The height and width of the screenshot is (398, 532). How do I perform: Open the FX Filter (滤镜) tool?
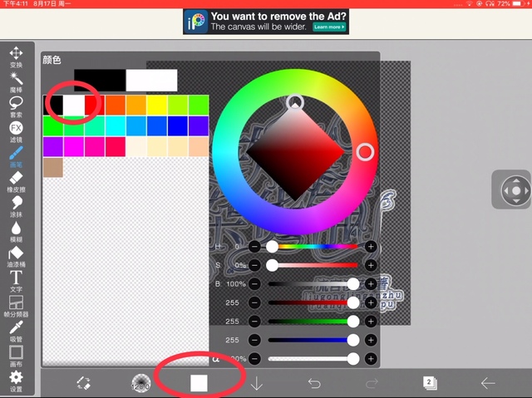(x=16, y=129)
